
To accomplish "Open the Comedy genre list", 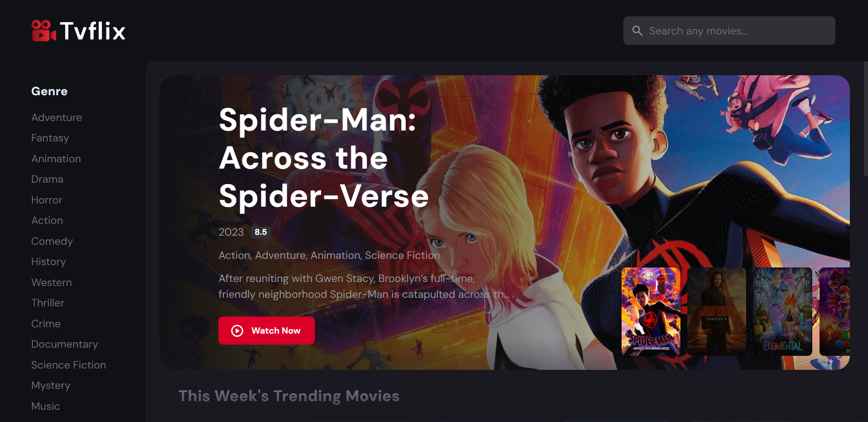I will [x=52, y=241].
